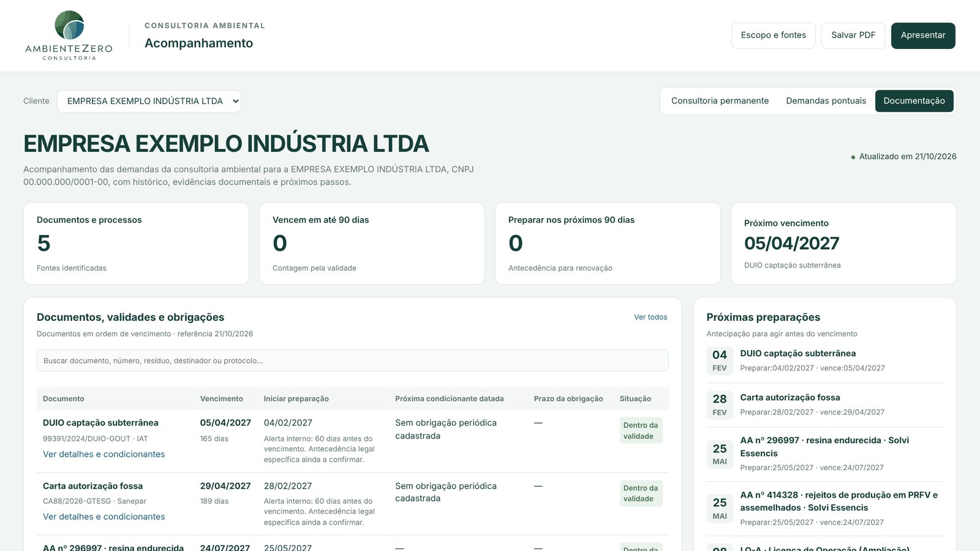Click 25 MAI badge beside AA nº 414328

click(x=720, y=509)
